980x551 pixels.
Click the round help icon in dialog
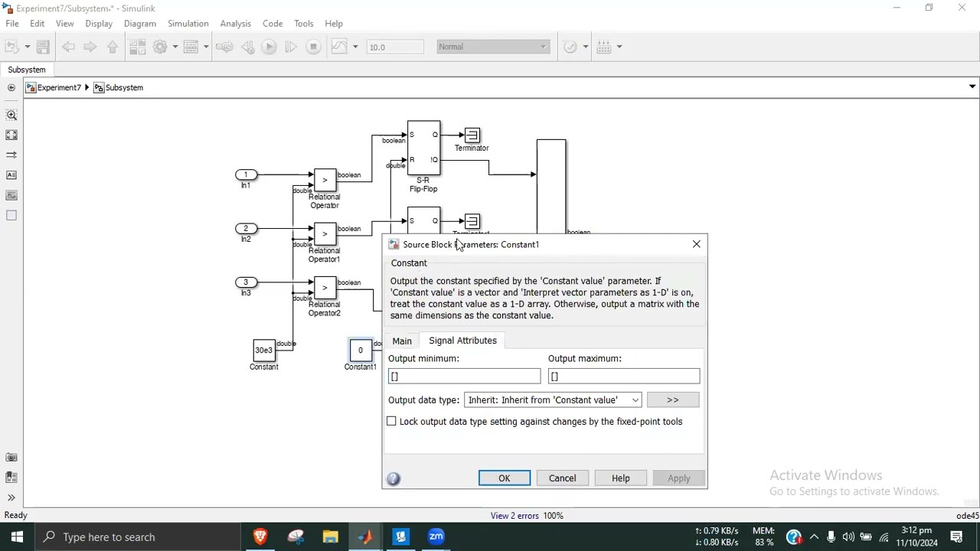pyautogui.click(x=394, y=479)
